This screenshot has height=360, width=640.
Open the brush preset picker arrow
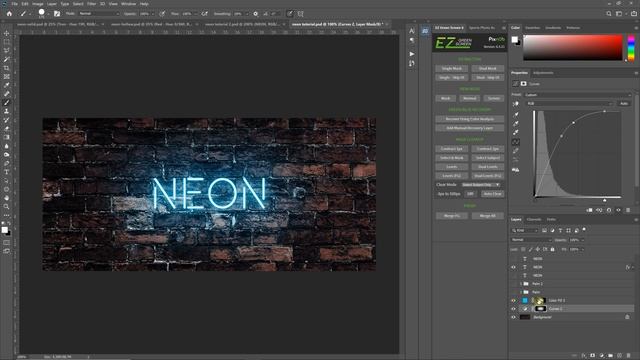coord(48,14)
